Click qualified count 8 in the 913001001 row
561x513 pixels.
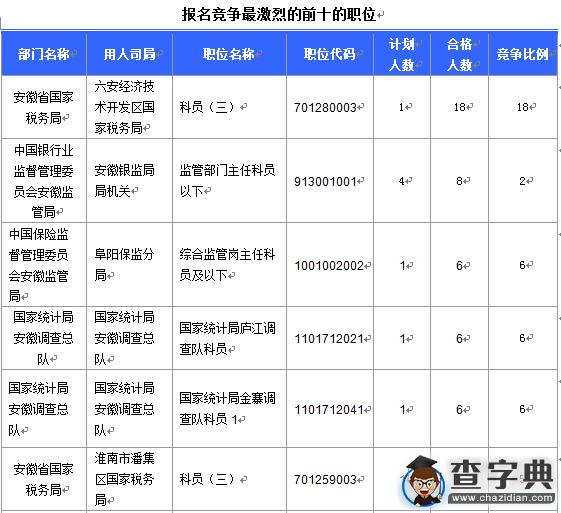coord(459,181)
